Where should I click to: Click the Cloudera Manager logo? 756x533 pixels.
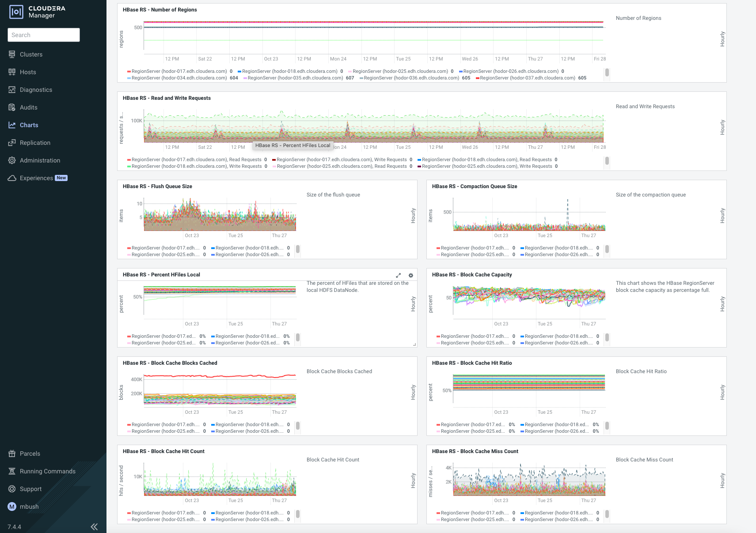tap(16, 12)
